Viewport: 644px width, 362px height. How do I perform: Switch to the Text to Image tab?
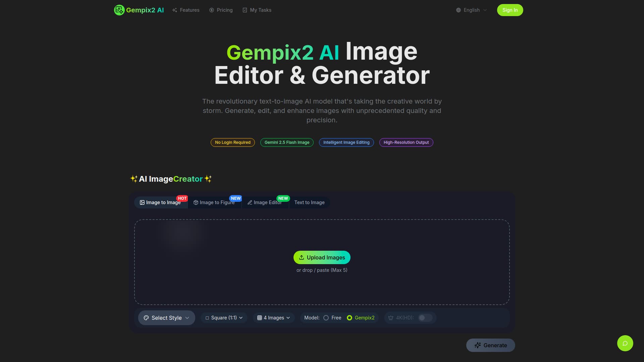(x=309, y=202)
